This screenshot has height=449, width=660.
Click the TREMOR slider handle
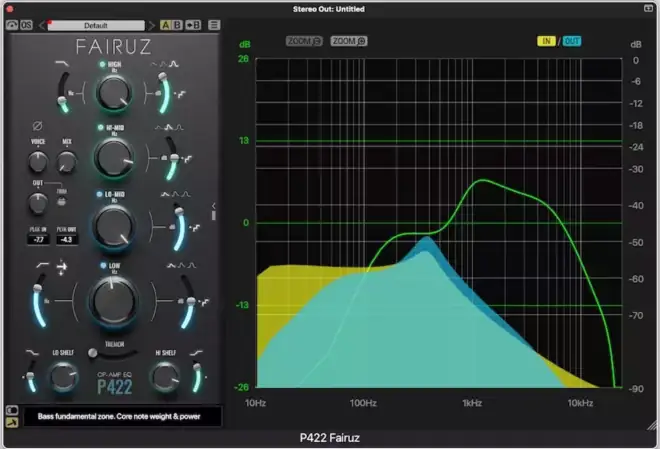click(x=93, y=353)
